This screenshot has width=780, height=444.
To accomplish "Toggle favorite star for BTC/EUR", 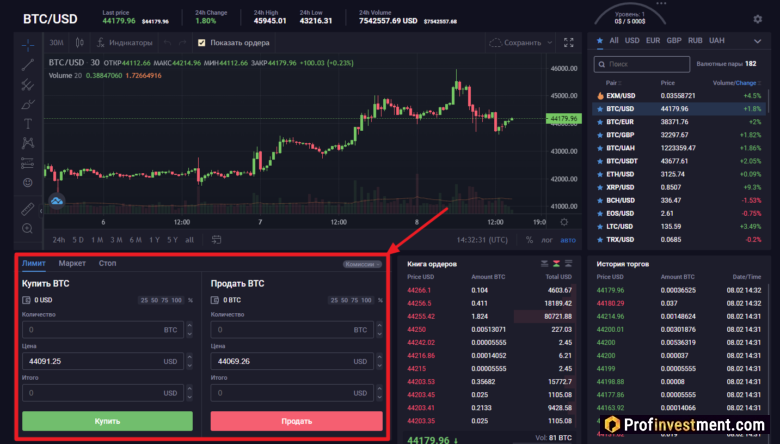I will pos(600,122).
